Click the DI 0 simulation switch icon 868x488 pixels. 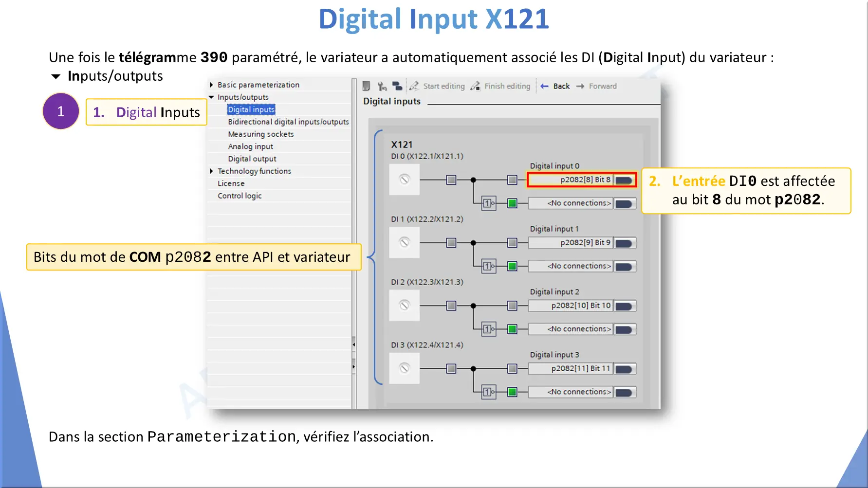404,180
